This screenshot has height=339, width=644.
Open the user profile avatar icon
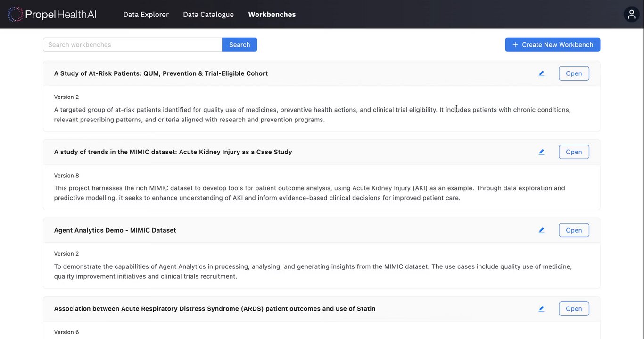631,14
